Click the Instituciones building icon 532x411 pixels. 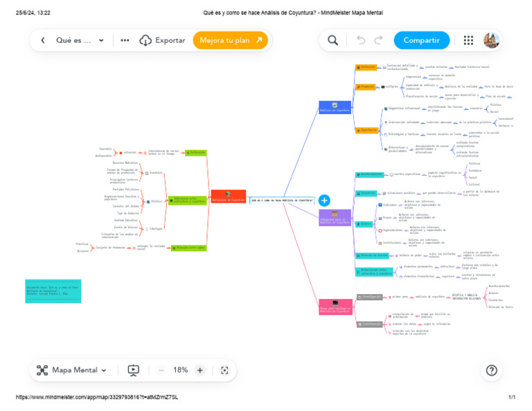coord(380,243)
